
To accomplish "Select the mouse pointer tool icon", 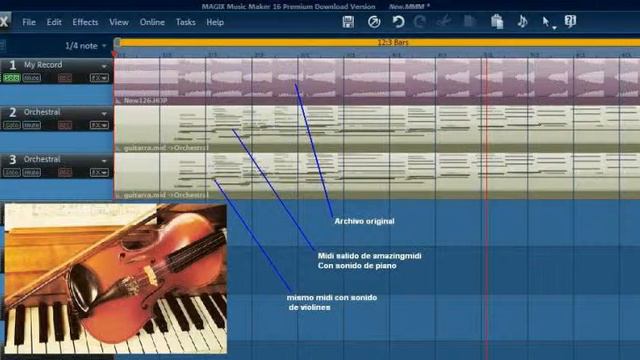I will (545, 21).
